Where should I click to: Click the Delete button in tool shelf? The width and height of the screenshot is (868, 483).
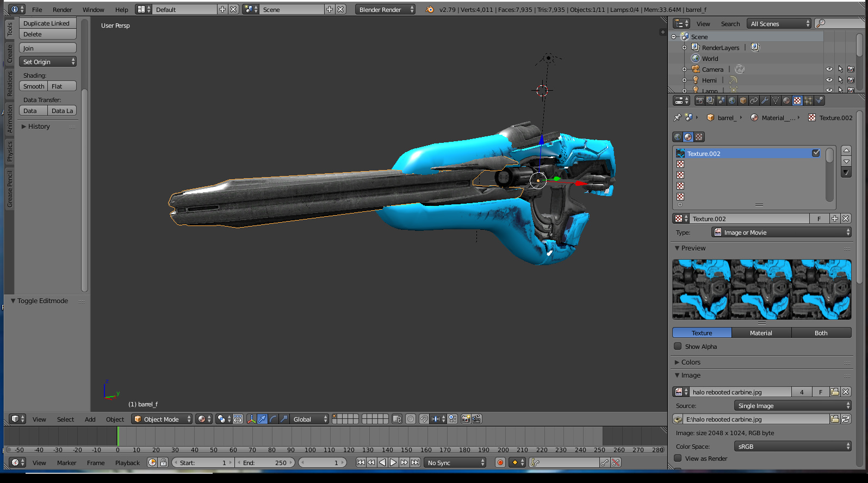pyautogui.click(x=48, y=34)
